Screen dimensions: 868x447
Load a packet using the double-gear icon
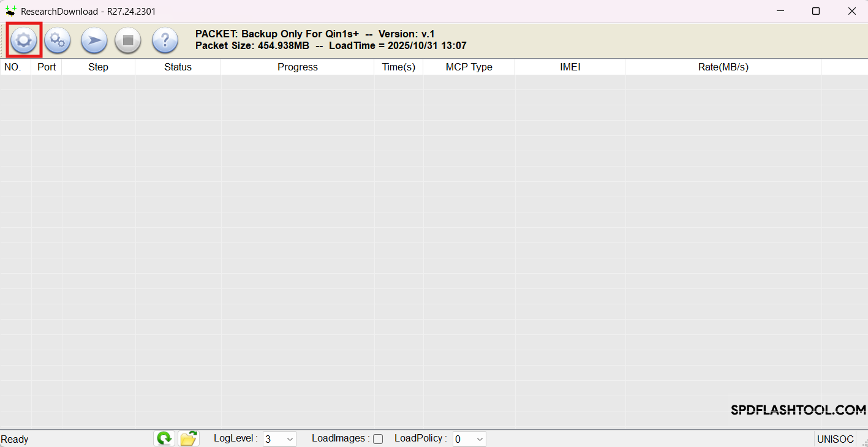tap(57, 40)
